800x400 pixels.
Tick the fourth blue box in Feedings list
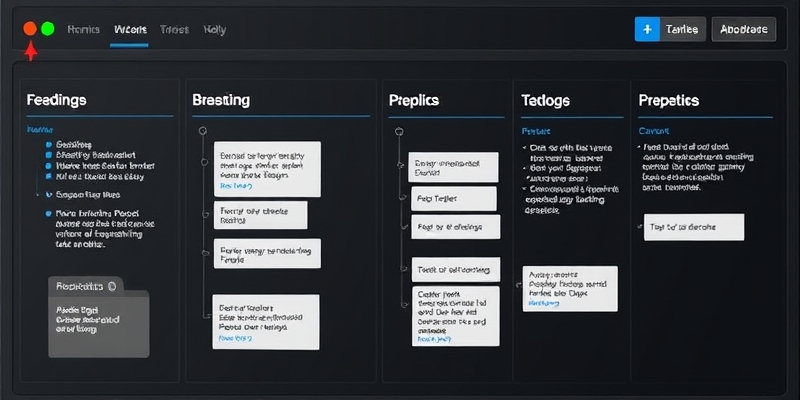[48, 176]
